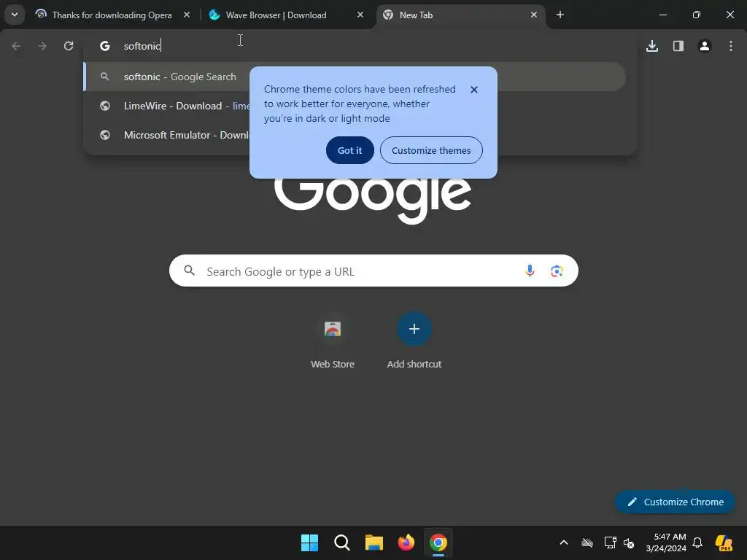Click the OneDrive cloud tray icon
747x560 pixels.
(587, 542)
